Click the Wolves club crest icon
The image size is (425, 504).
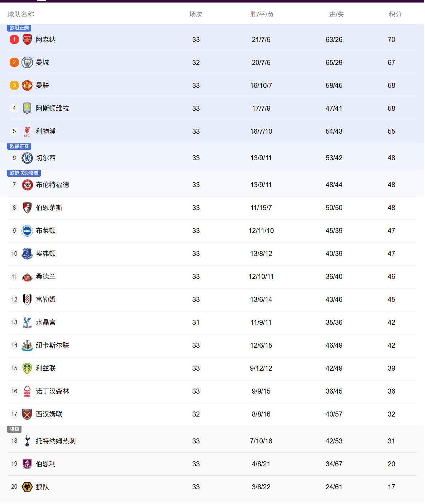[27, 487]
